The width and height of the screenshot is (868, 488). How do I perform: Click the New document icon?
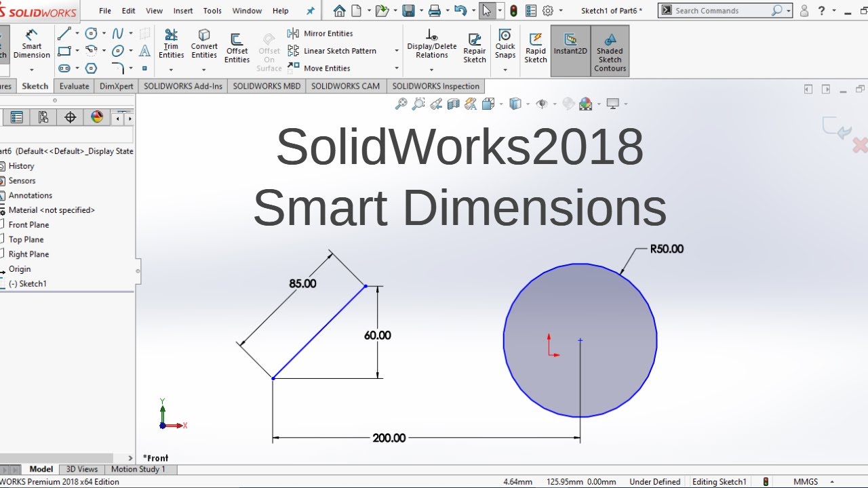coord(355,10)
